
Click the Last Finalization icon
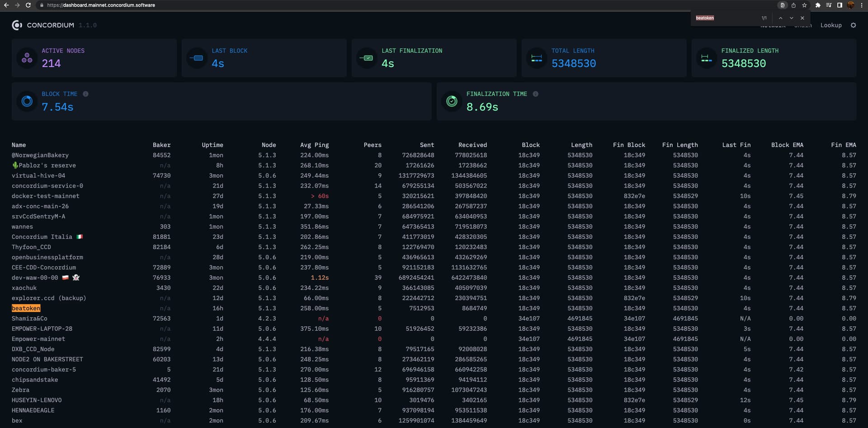[367, 58]
